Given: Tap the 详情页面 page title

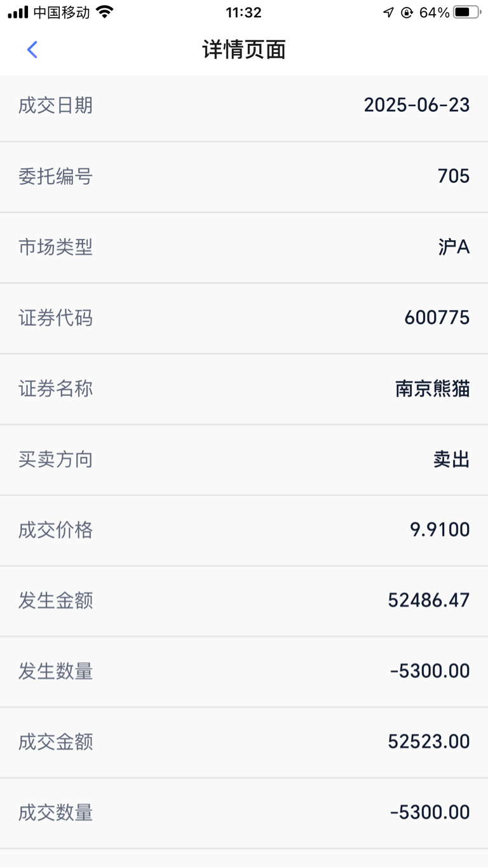Looking at the screenshot, I should point(244,50).
